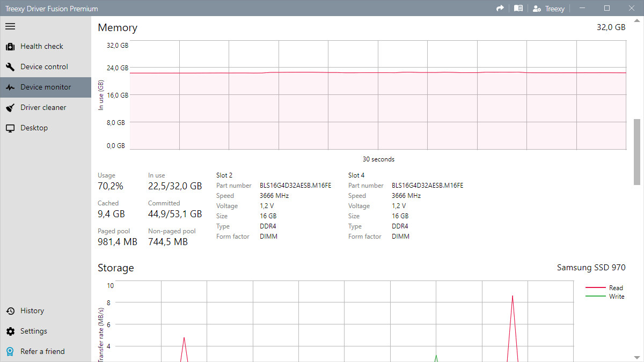Open History via the clock icon
644x362 pixels.
[x=10, y=311]
